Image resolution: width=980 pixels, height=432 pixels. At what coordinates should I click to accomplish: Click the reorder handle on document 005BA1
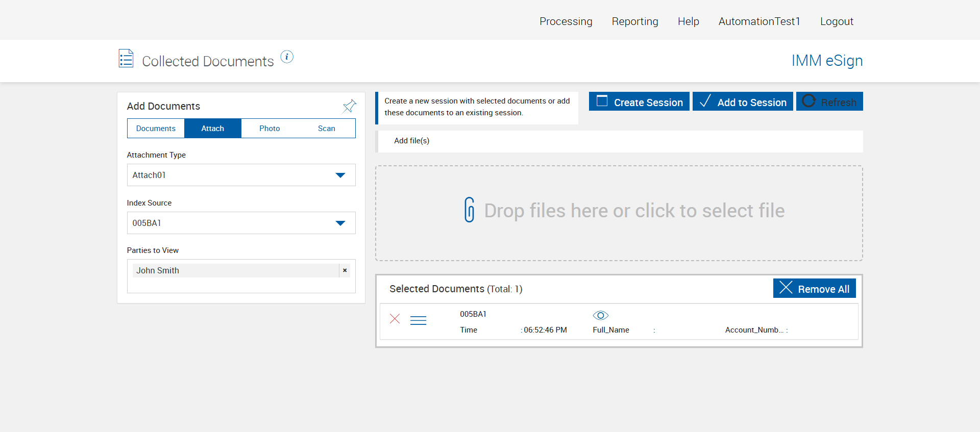pos(418,320)
